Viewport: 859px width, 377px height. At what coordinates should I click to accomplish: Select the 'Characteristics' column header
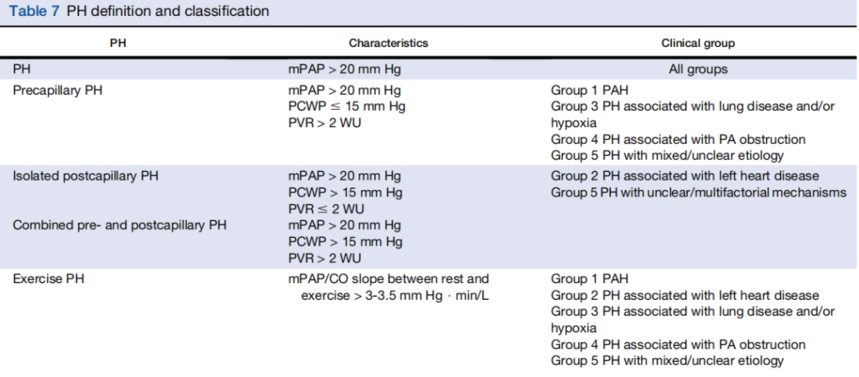tap(388, 43)
